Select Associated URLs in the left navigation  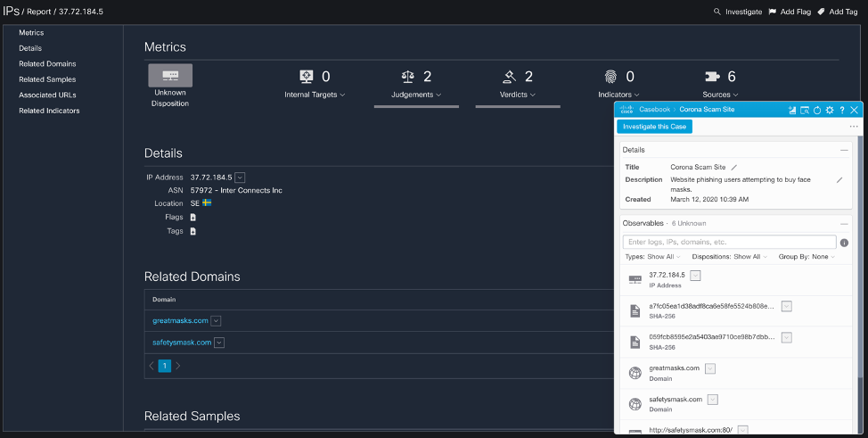pos(47,95)
